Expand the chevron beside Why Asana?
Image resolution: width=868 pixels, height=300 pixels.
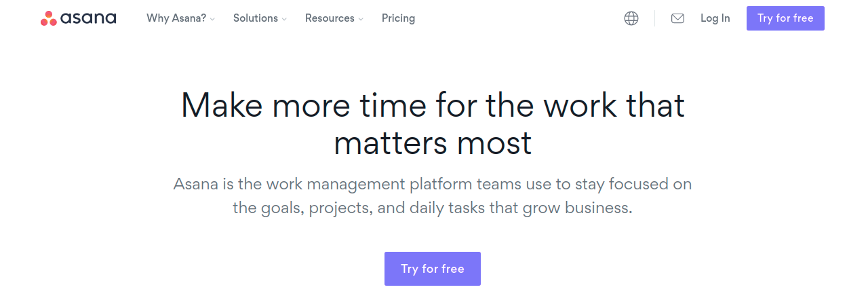click(x=212, y=19)
